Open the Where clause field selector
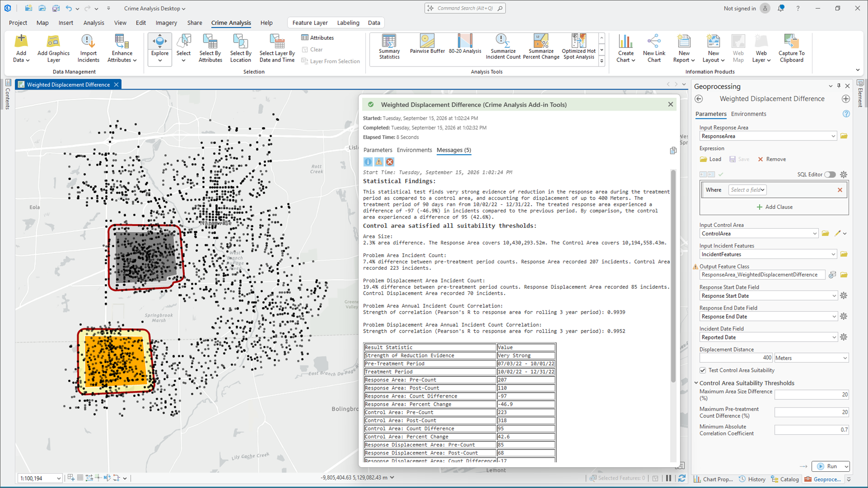 pos(747,190)
